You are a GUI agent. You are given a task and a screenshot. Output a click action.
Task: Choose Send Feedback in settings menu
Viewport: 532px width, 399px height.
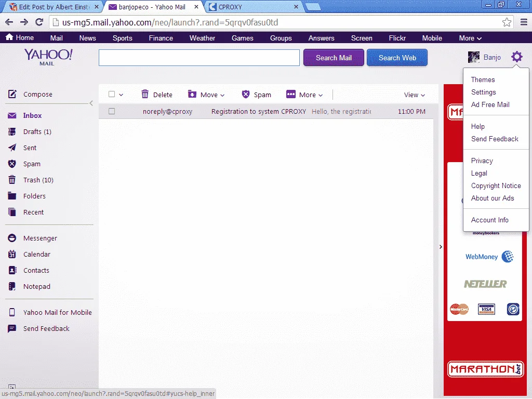[495, 139]
